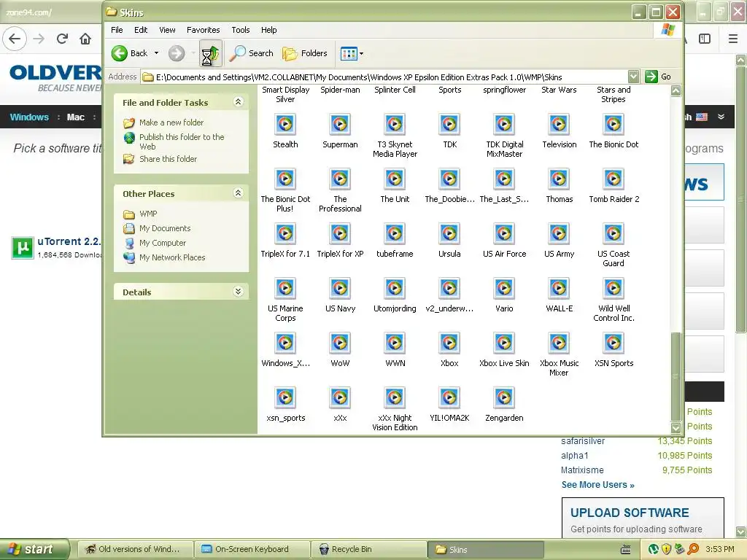Collapse the Other Places panel
Screen dimensions: 747x560
[x=239, y=192]
